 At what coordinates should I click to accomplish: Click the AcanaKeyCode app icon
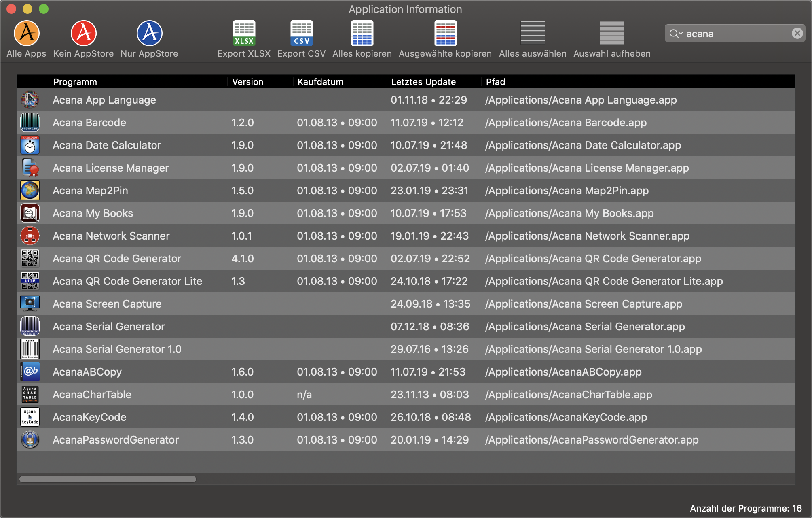pyautogui.click(x=30, y=417)
